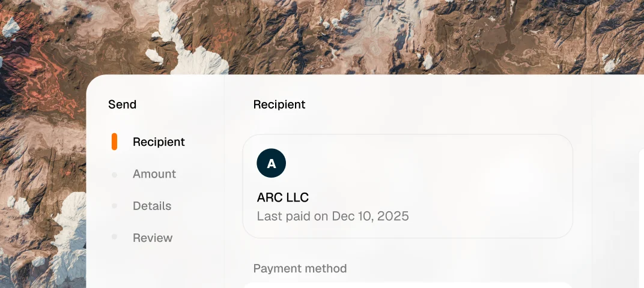Click the "Last paid on Dec 10, 2025" text
Viewport: 644px width, 288px height.
333,216
